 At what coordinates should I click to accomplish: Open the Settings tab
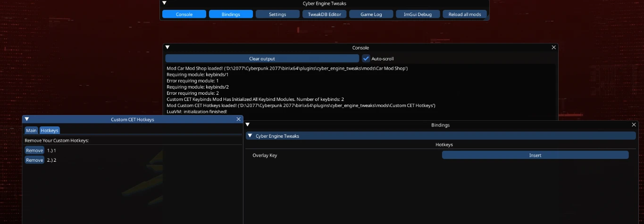(x=277, y=14)
